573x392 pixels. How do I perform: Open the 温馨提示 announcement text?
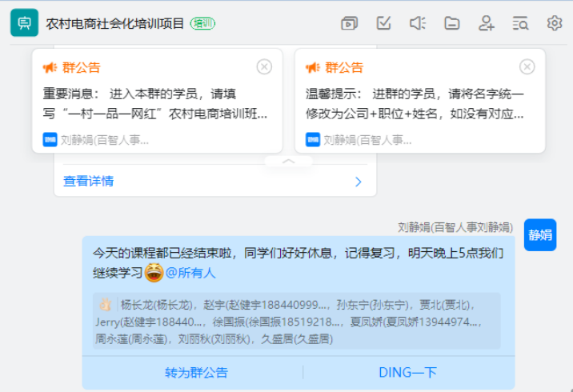point(415,103)
